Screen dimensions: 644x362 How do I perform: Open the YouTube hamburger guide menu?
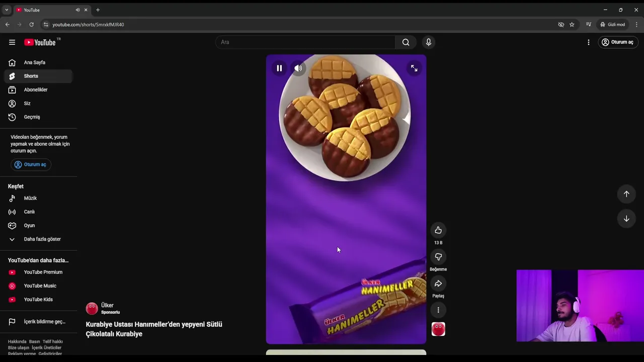coord(12,42)
